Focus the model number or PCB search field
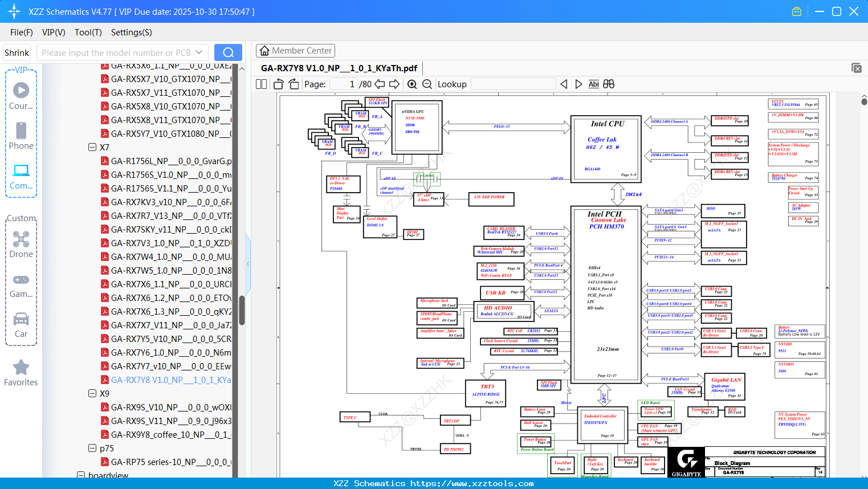868x489 pixels. [x=116, y=52]
